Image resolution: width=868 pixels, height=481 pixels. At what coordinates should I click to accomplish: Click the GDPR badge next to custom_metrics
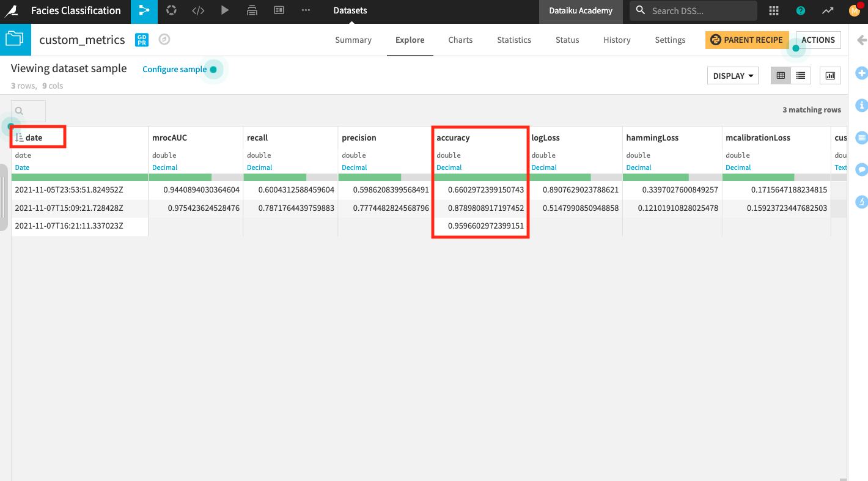(x=142, y=40)
